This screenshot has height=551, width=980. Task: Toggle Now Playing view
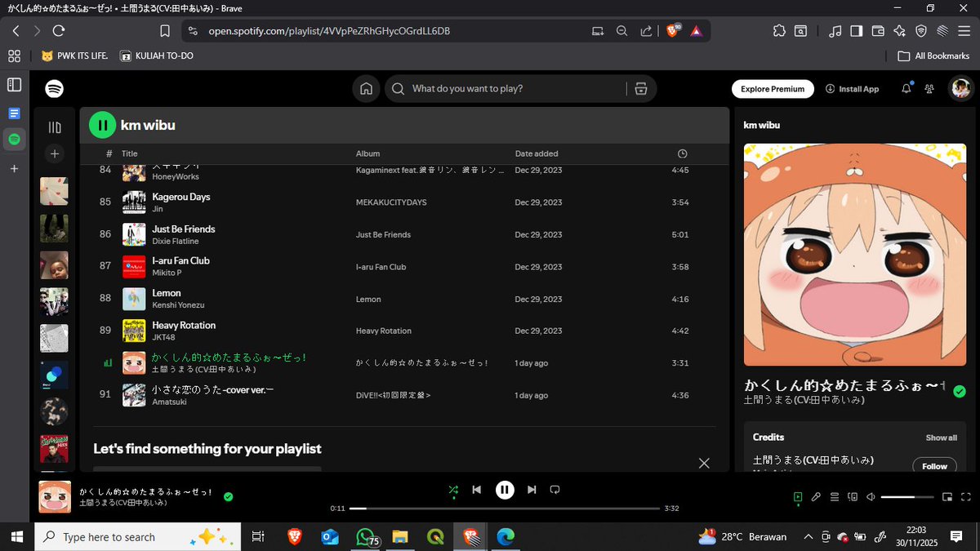798,496
